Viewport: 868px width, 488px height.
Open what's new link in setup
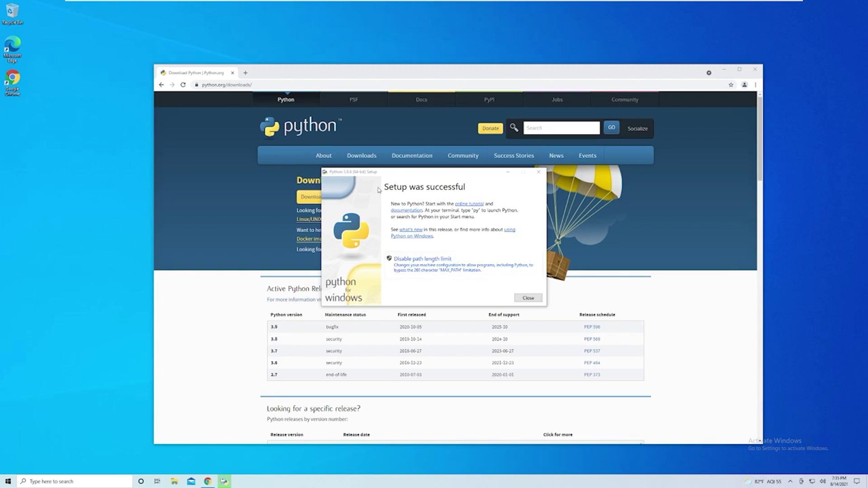tap(410, 230)
